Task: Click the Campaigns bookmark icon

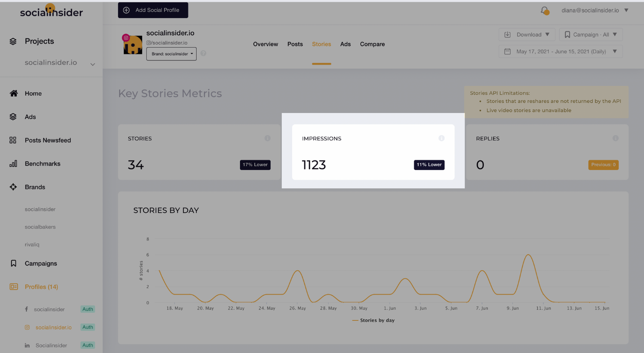Action: click(x=13, y=263)
